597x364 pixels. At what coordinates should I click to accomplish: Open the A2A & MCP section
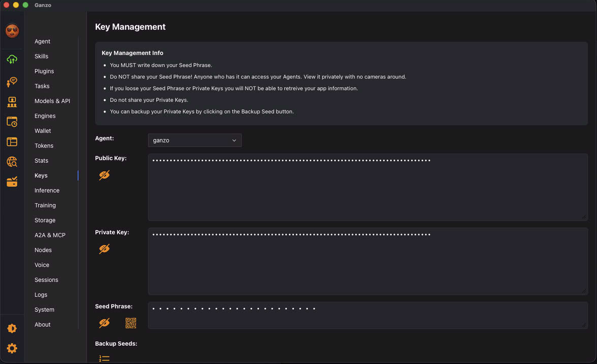point(50,235)
